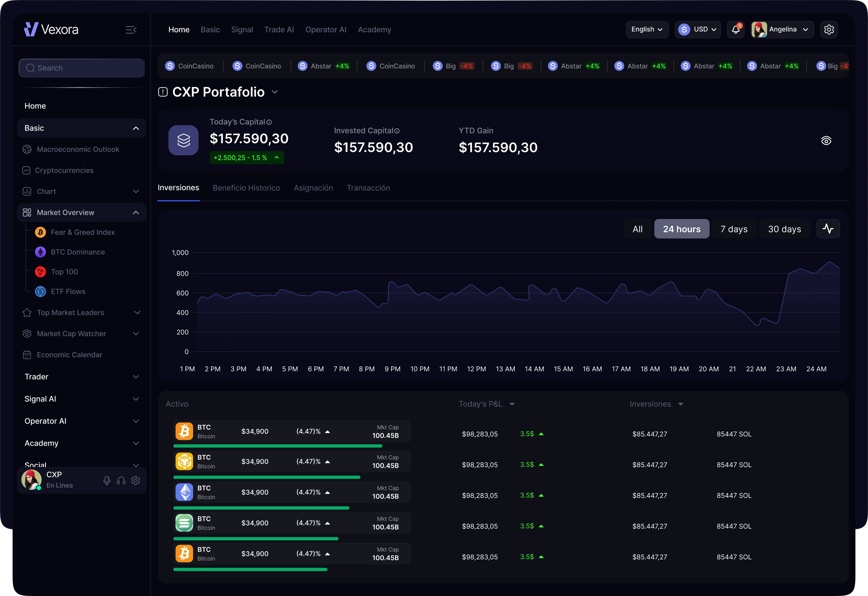The height and width of the screenshot is (596, 868).
Task: Hide portfolio values with the eye toggle
Action: tap(826, 140)
